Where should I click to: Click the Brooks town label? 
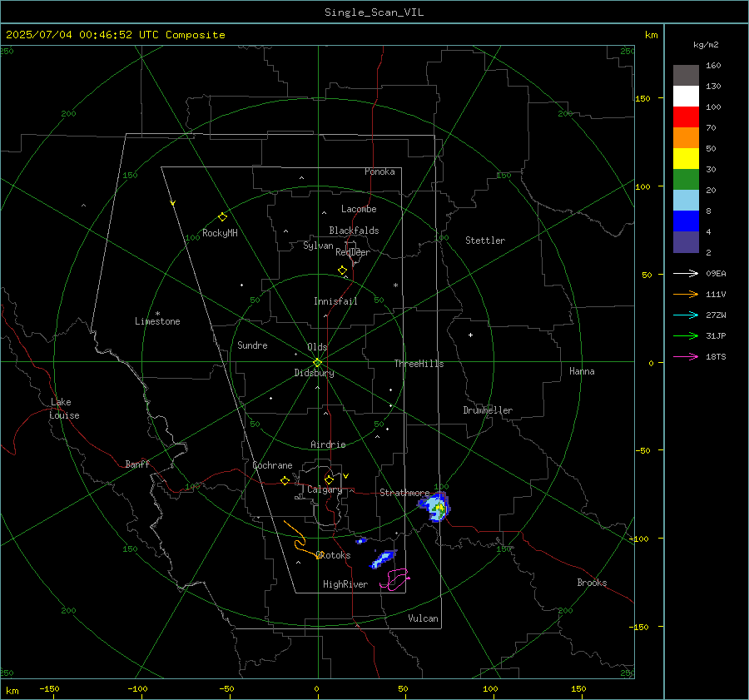pos(592,583)
